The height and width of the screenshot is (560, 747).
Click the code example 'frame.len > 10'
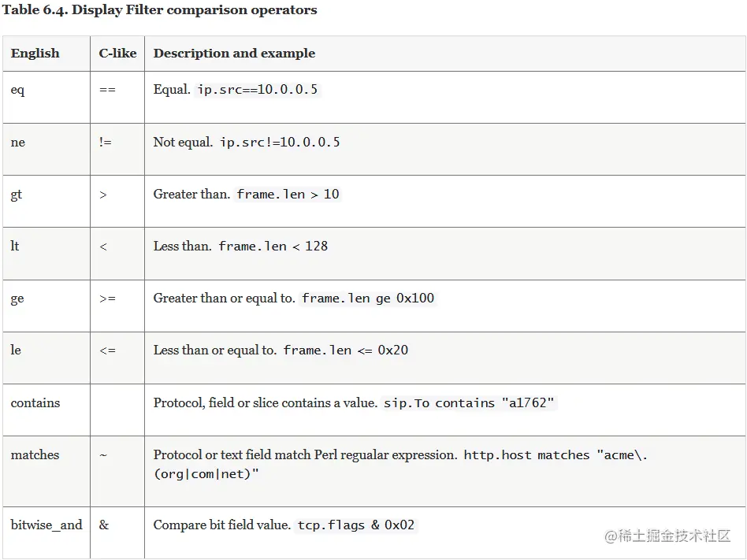(288, 195)
